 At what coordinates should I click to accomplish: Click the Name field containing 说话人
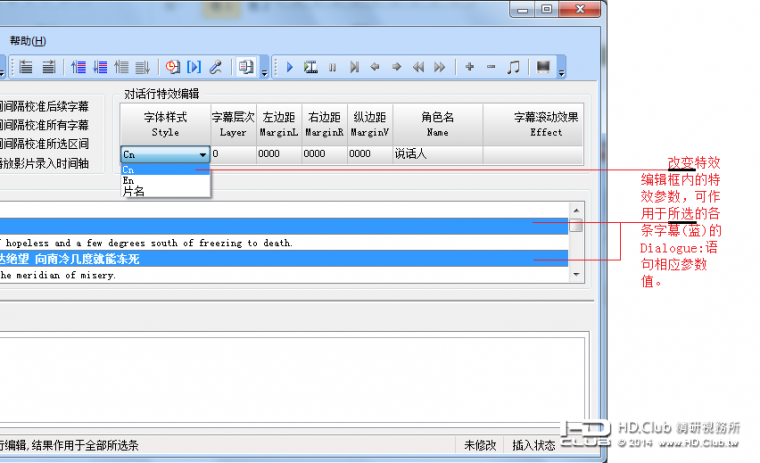pyautogui.click(x=438, y=154)
